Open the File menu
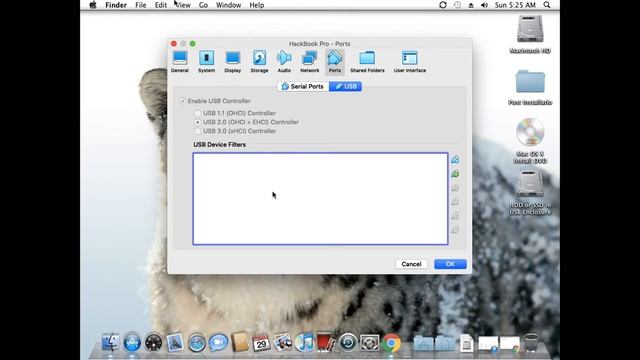The width and height of the screenshot is (640, 360). [140, 5]
